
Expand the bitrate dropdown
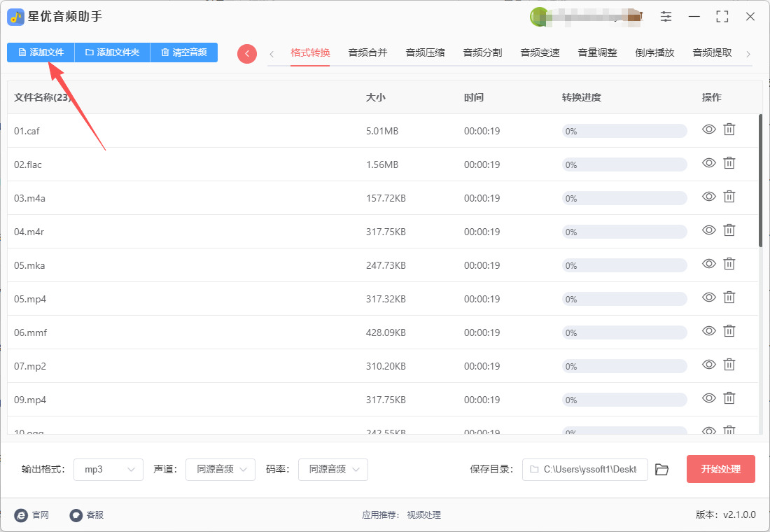[x=333, y=469]
